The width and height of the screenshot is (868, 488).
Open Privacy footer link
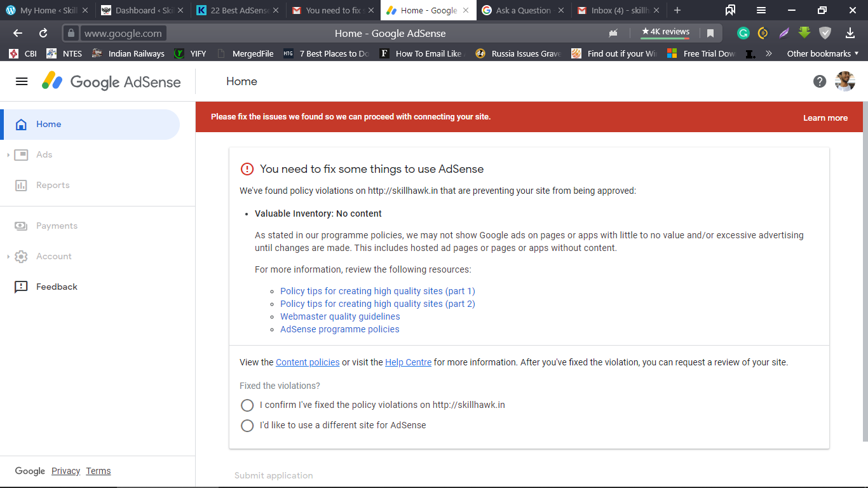(65, 471)
